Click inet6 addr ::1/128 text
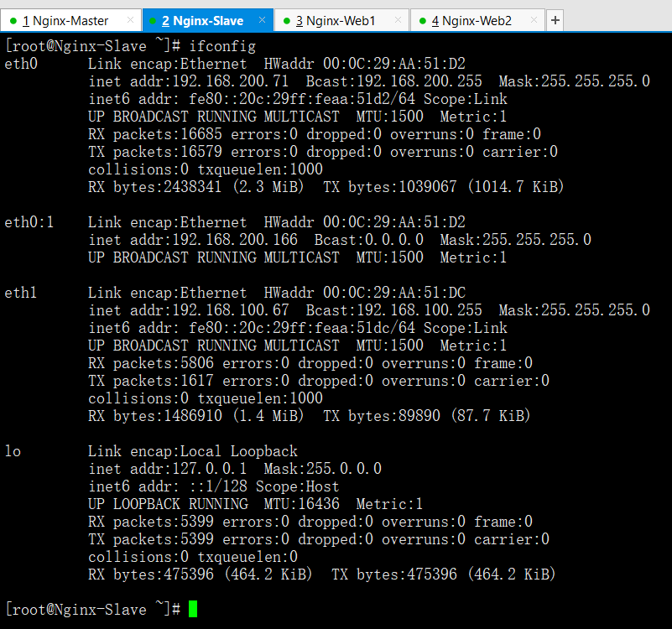The width and height of the screenshot is (672, 629). pos(168,486)
